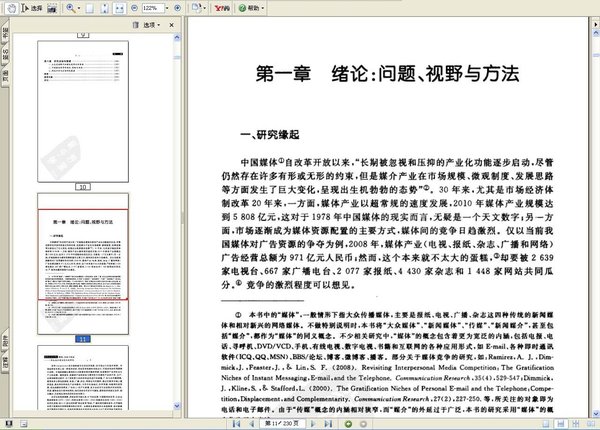
Task: Select page 12 thumbnail below
Action: click(83, 378)
